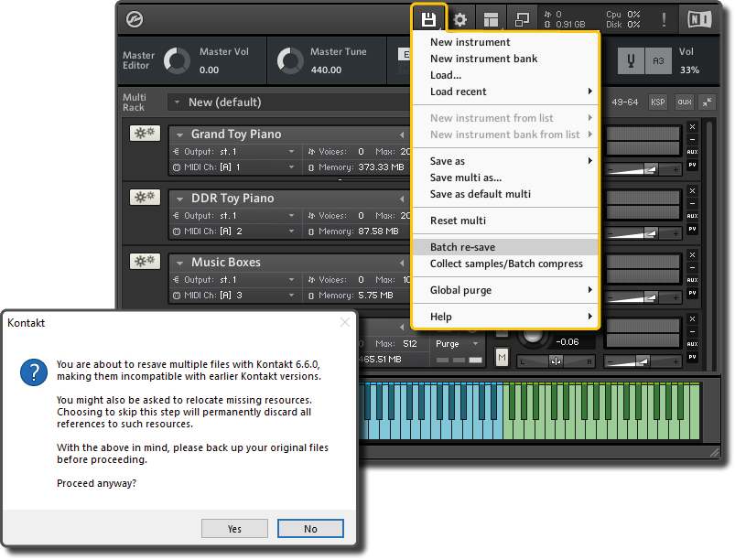Click the A3 reference note button
The height and width of the screenshot is (560, 735).
tap(658, 60)
